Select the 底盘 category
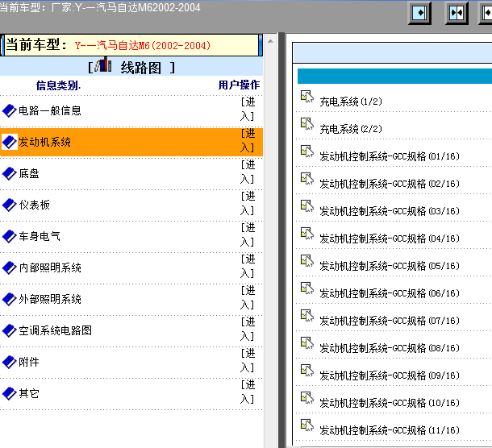 coord(29,173)
